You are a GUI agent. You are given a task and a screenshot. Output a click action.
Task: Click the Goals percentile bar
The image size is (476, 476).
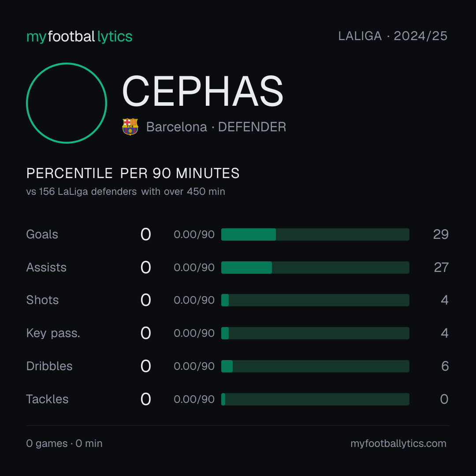click(315, 234)
